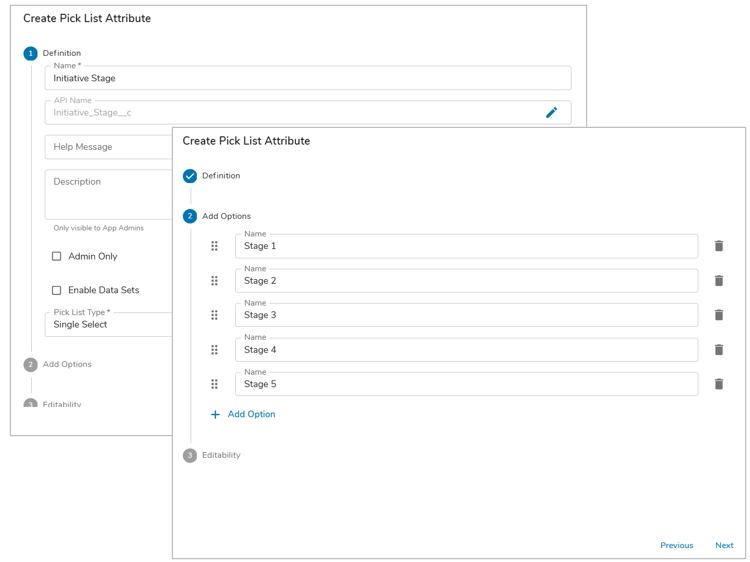Click the Next button
Image resolution: width=750 pixels, height=562 pixels.
tap(724, 546)
